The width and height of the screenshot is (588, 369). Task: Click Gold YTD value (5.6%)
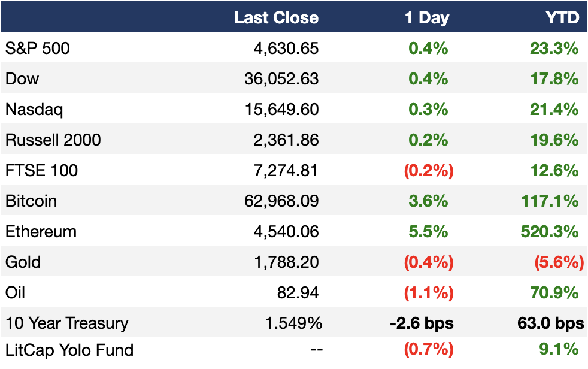click(x=559, y=262)
